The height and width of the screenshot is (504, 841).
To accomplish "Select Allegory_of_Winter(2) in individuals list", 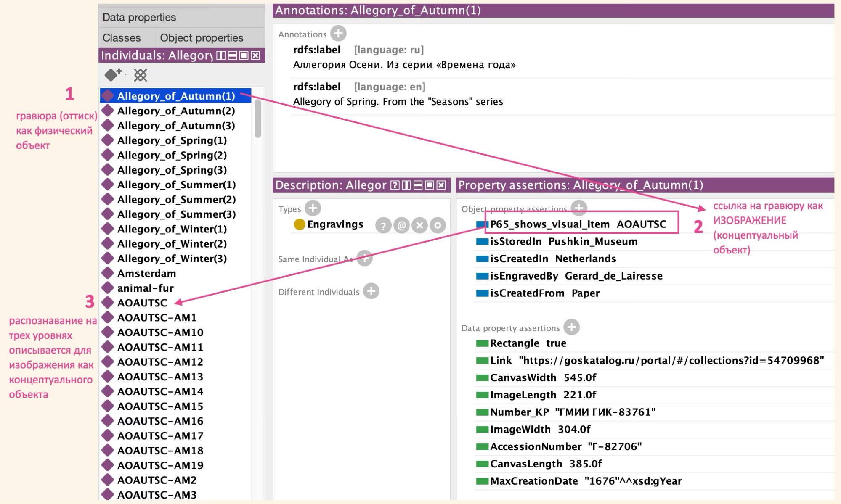I will pyautogui.click(x=172, y=244).
